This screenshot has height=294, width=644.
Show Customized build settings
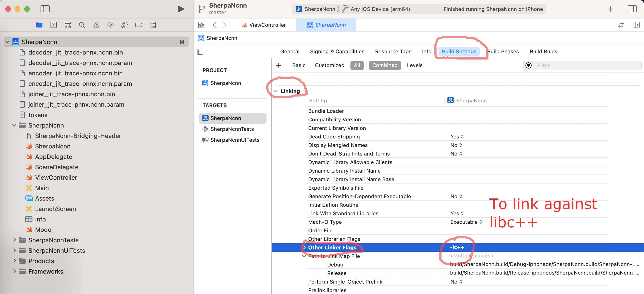[330, 65]
